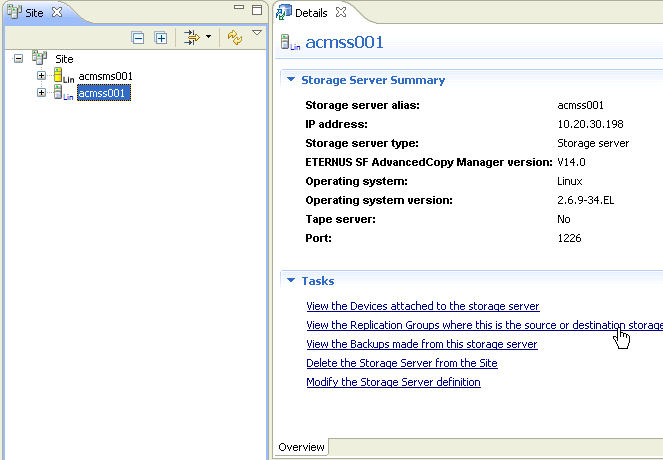Screen dimensions: 663x460
Task: Minimize the Site panel
Action: 239,7
